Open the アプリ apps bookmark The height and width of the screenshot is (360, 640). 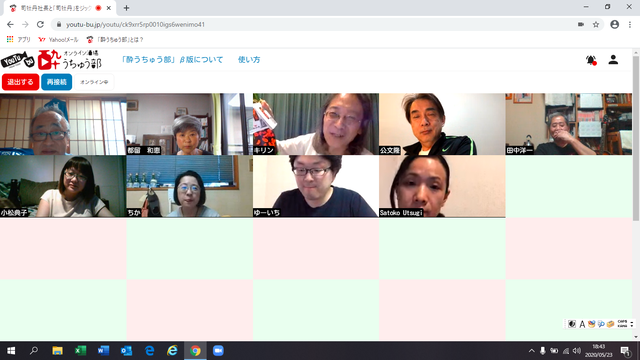18,40
